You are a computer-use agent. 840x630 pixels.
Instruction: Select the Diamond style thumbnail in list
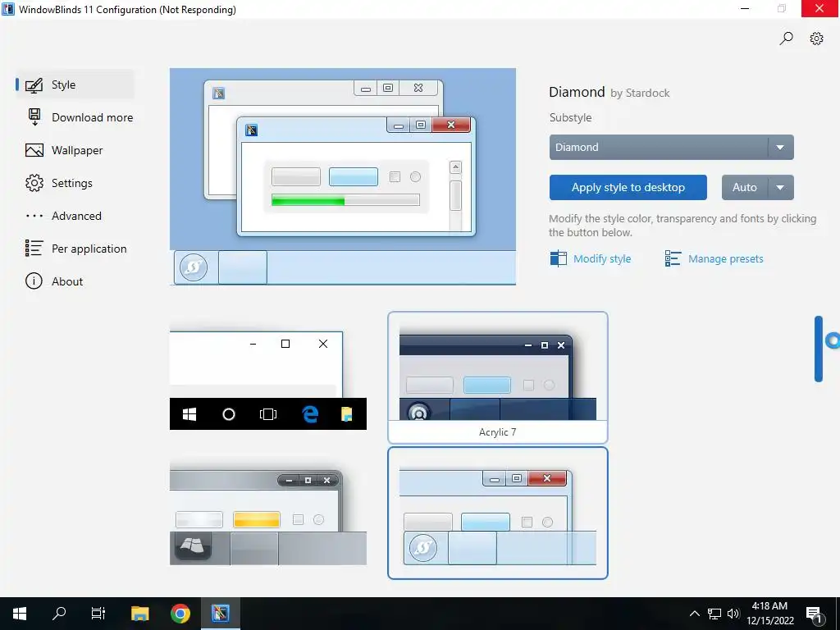point(498,514)
